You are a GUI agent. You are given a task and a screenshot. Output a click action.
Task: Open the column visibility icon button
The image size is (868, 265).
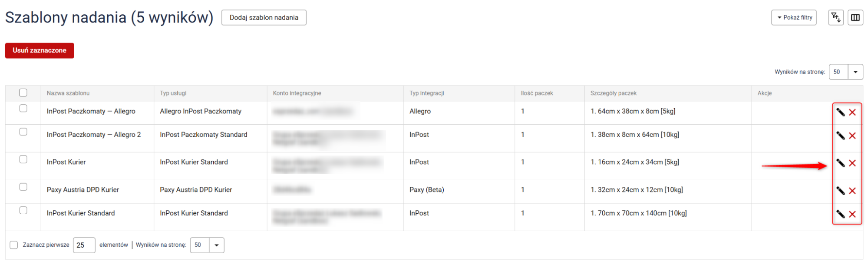click(x=855, y=17)
